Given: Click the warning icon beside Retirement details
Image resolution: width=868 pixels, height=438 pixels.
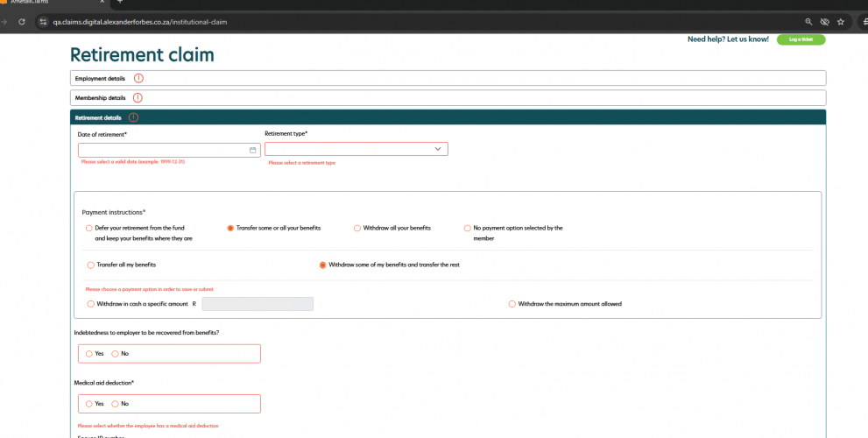Looking at the screenshot, I should (133, 117).
